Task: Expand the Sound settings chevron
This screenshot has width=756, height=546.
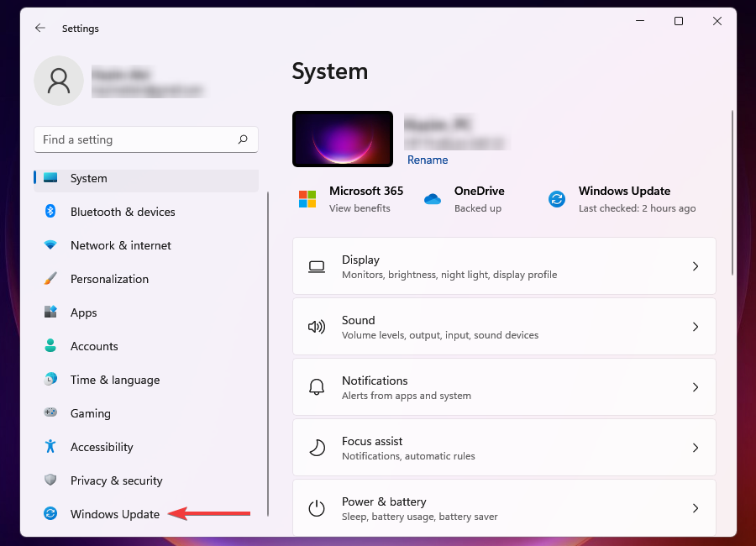Action: (696, 327)
